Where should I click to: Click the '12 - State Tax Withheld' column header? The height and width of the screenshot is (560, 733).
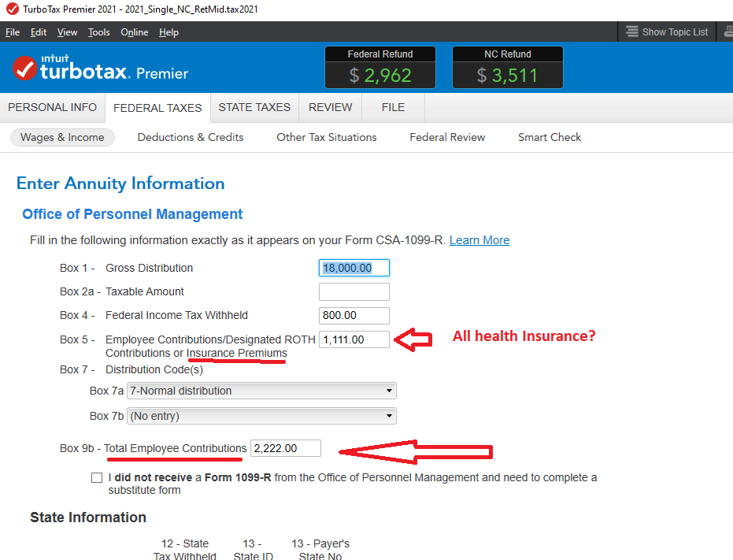coord(185,550)
